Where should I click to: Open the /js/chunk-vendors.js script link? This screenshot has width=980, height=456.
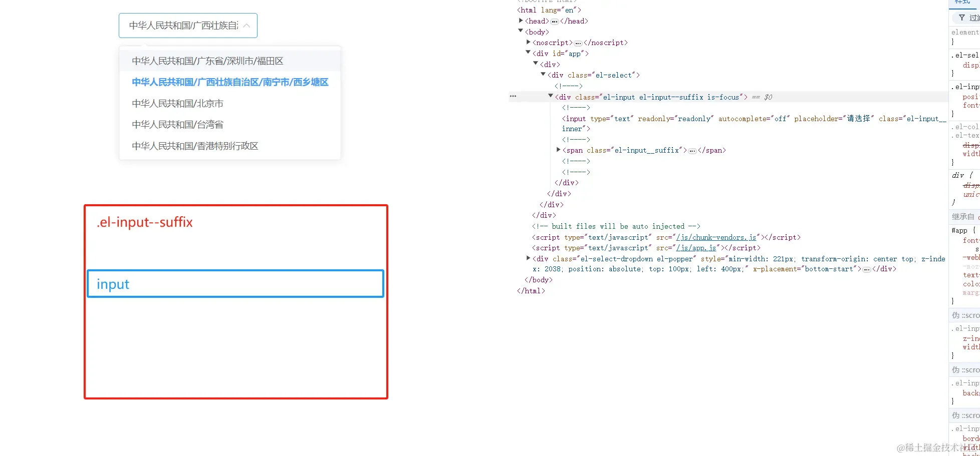coord(716,237)
